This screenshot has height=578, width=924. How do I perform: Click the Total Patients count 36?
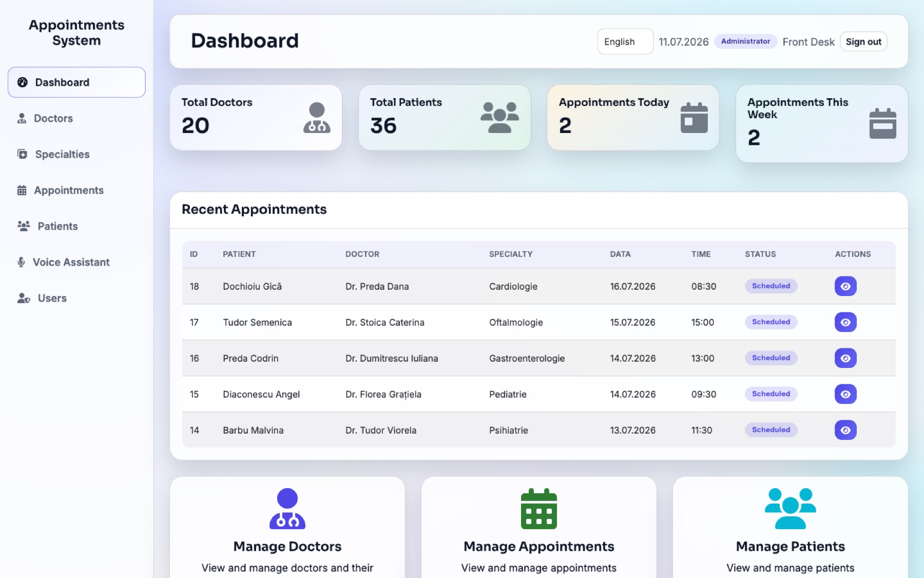(383, 126)
